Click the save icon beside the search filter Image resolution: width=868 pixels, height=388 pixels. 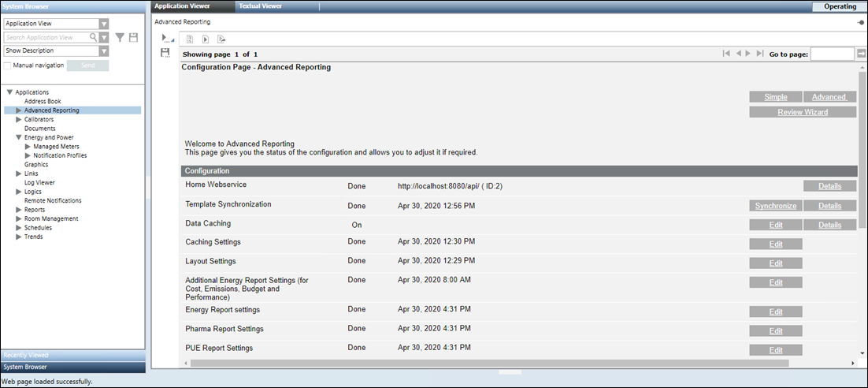[x=133, y=37]
